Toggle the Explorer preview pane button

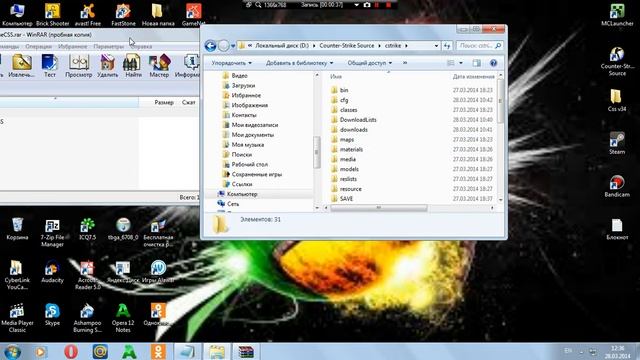click(x=476, y=63)
